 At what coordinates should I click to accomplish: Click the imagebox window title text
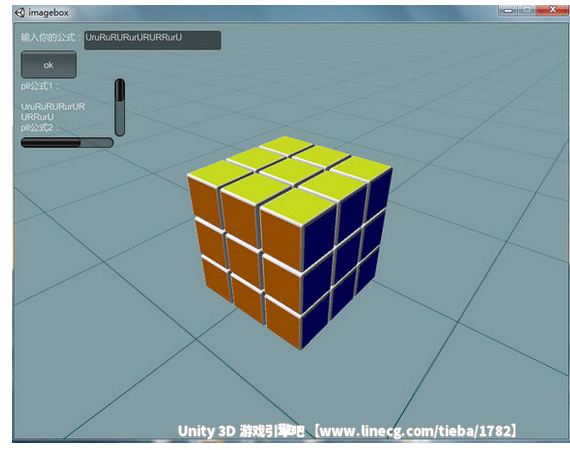pos(48,13)
